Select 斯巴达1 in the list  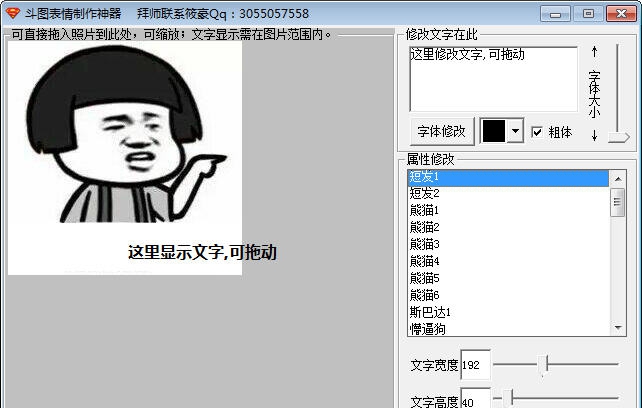pos(508,312)
